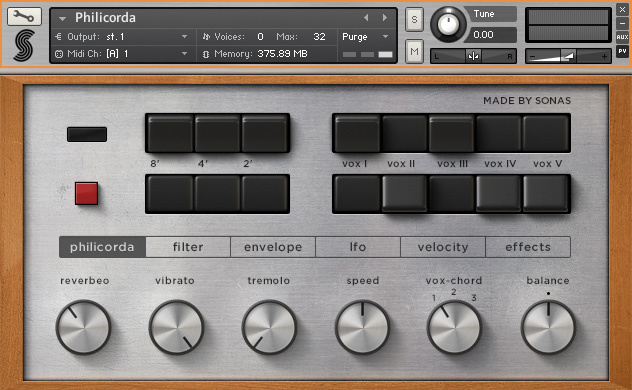Screen dimensions: 632x390
Task: Click the Solo S button
Action: (414, 19)
